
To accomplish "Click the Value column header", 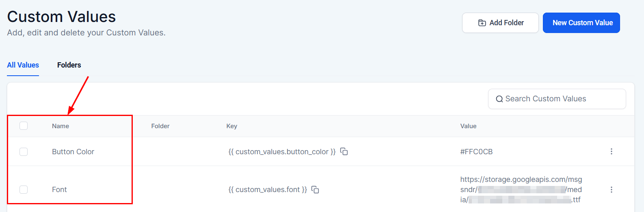I will 468,126.
